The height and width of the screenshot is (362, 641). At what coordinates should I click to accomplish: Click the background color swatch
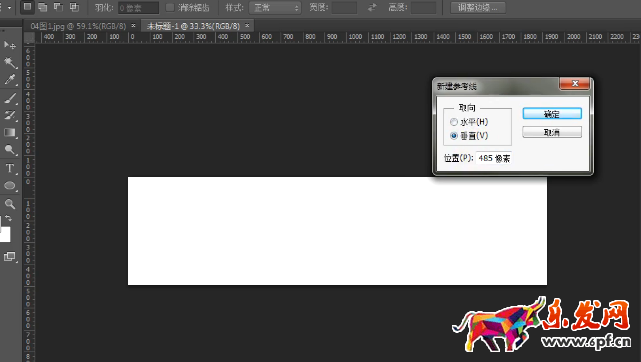point(5,235)
